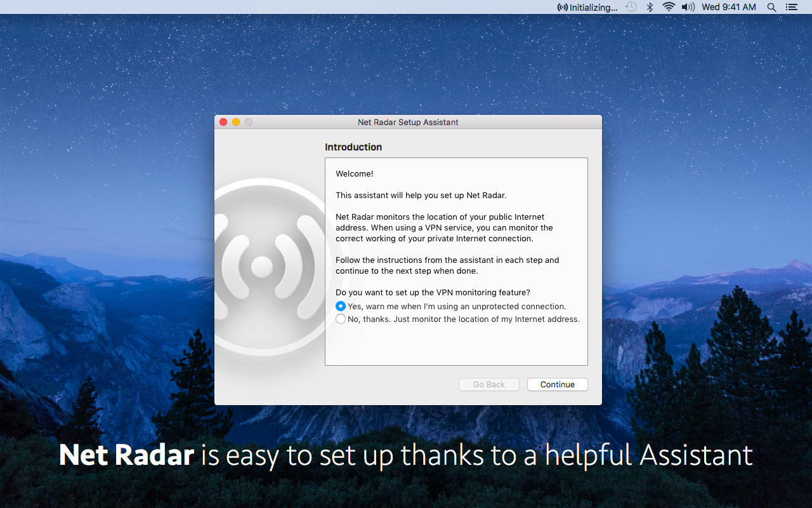
Task: Click 'Follow the instructions from the assistant' paragraph
Action: [x=447, y=265]
